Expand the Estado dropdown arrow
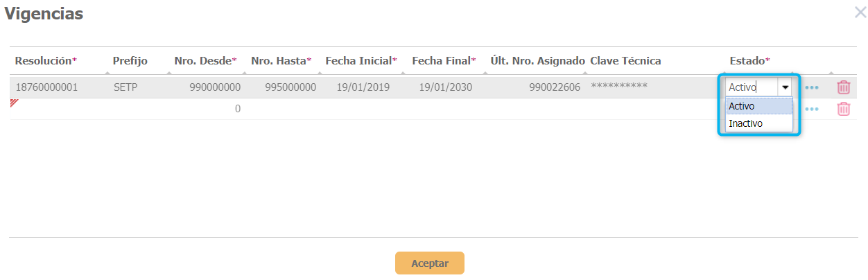Viewport: 868px width, 280px height. pyautogui.click(x=785, y=87)
